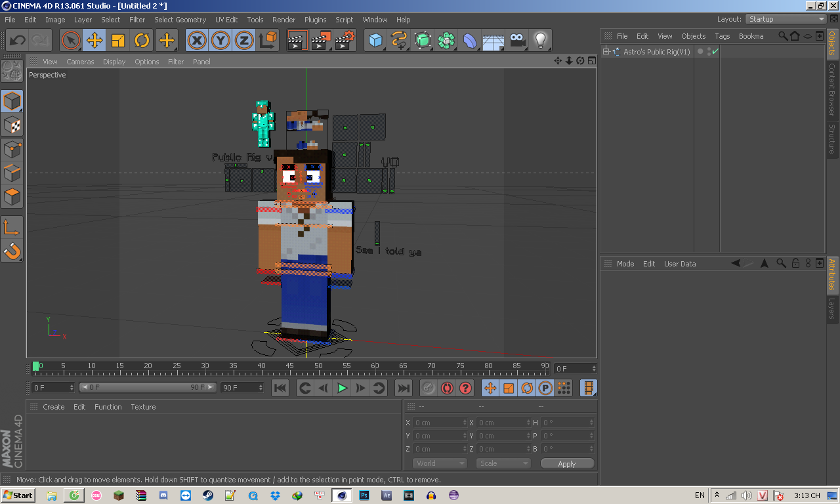
Task: Select the Scale tool in top toolbar
Action: [x=118, y=41]
